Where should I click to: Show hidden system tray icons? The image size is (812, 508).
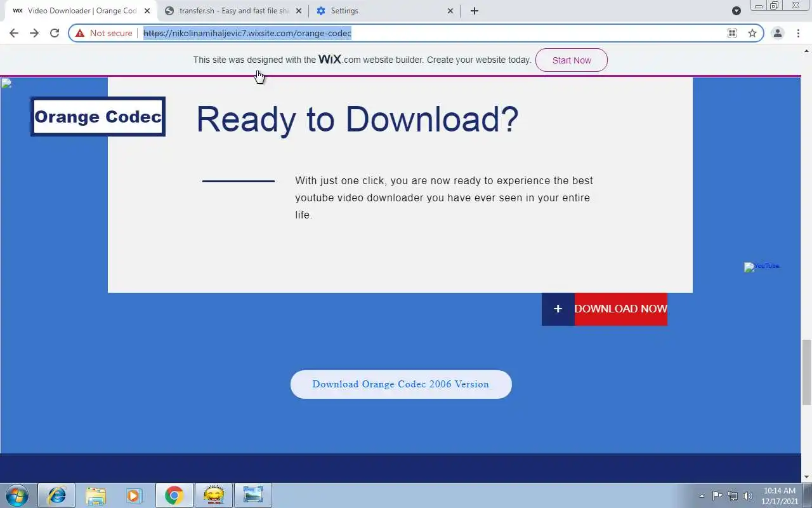(702, 496)
